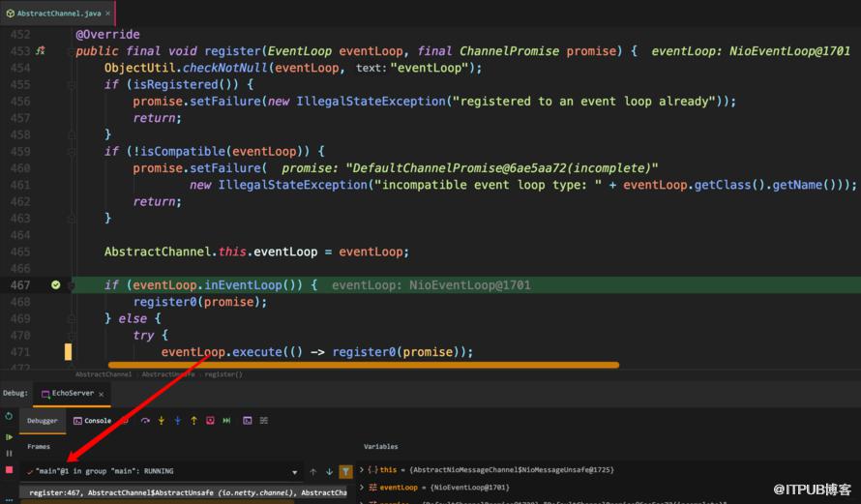Click AbstractUnsafe in the breadcrumb

(x=168, y=374)
